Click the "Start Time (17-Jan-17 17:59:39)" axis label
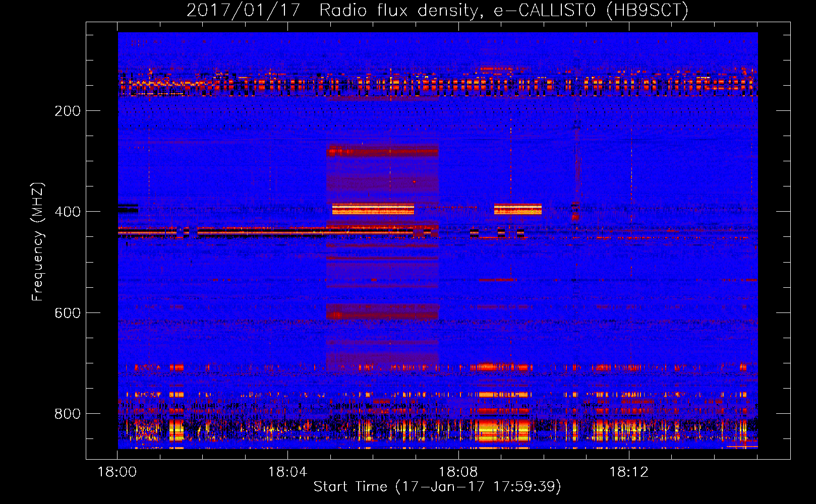Image resolution: width=816 pixels, height=504 pixels. coord(437,487)
